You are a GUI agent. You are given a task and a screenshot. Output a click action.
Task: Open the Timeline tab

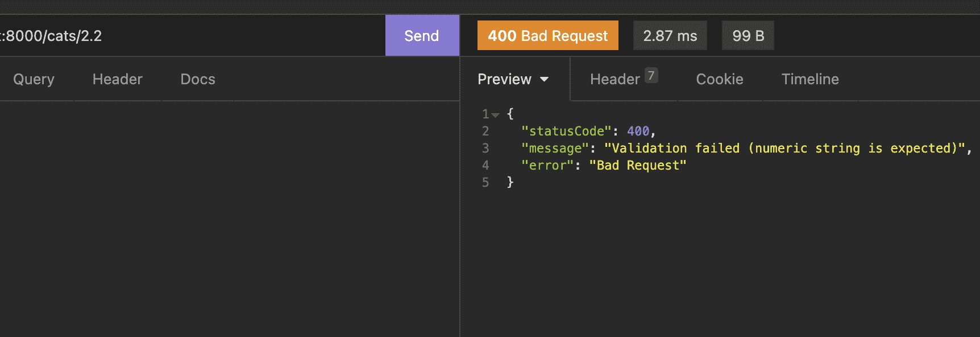pos(810,79)
